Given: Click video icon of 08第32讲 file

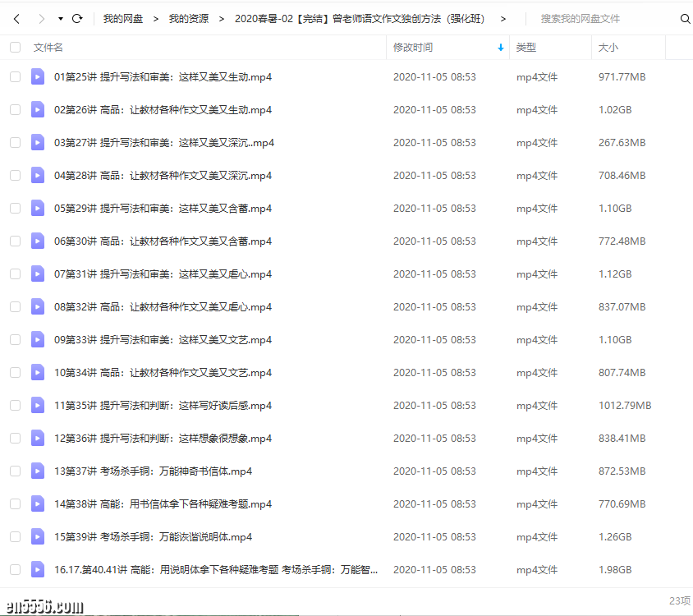Looking at the screenshot, I should [x=38, y=307].
